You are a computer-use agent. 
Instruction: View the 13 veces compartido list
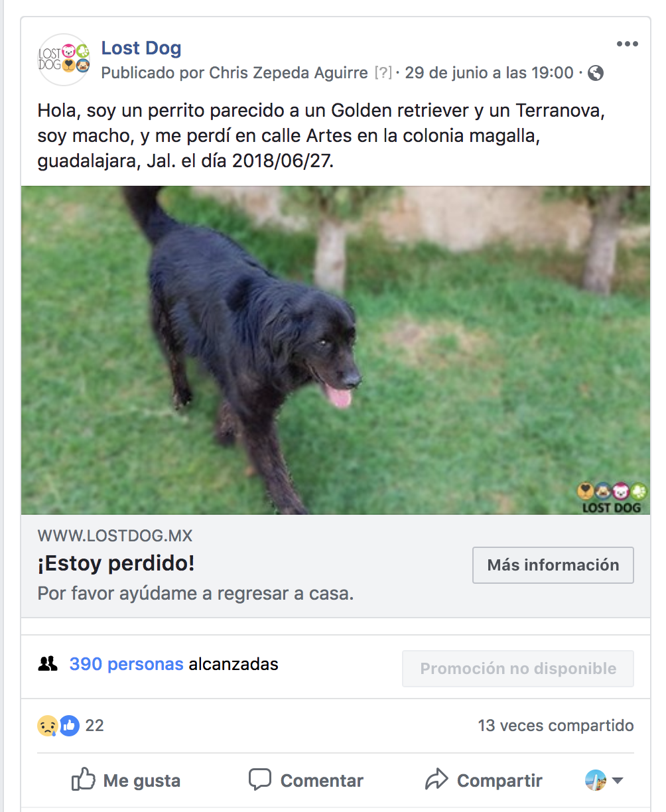point(555,726)
